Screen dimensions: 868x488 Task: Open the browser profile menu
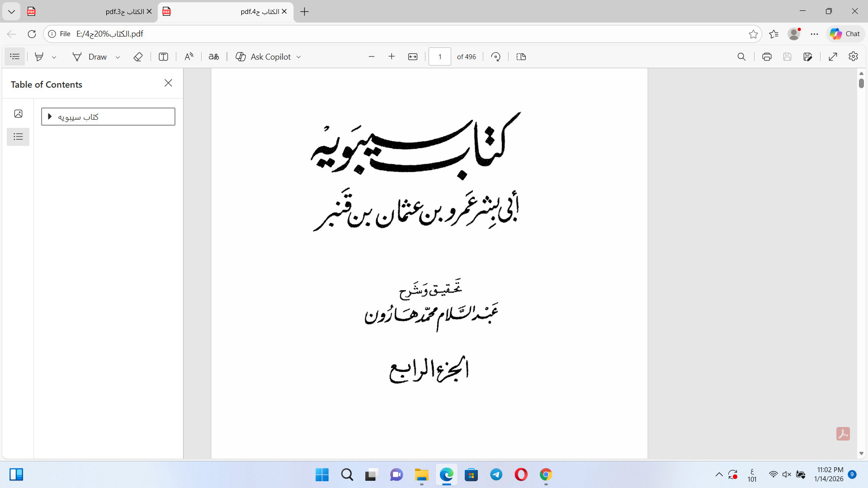click(x=794, y=34)
